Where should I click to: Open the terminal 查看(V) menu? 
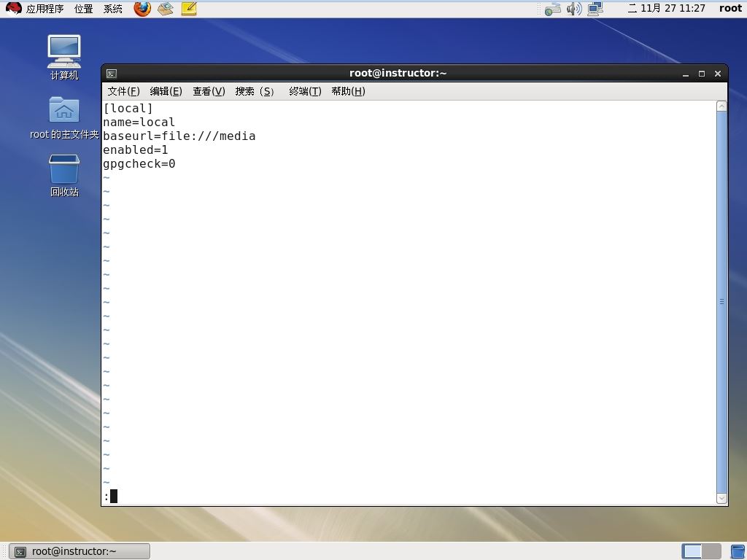point(209,91)
